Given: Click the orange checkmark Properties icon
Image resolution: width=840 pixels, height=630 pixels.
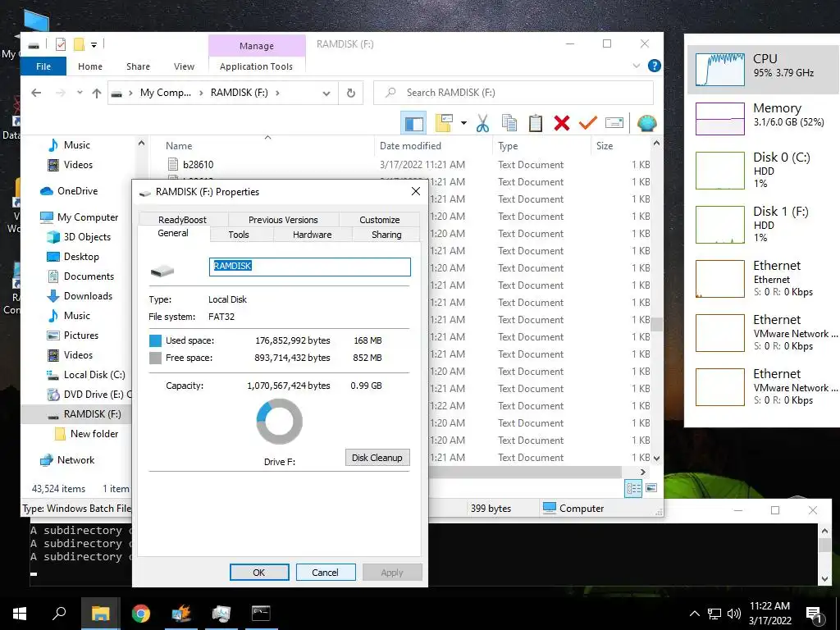Looking at the screenshot, I should coord(587,123).
